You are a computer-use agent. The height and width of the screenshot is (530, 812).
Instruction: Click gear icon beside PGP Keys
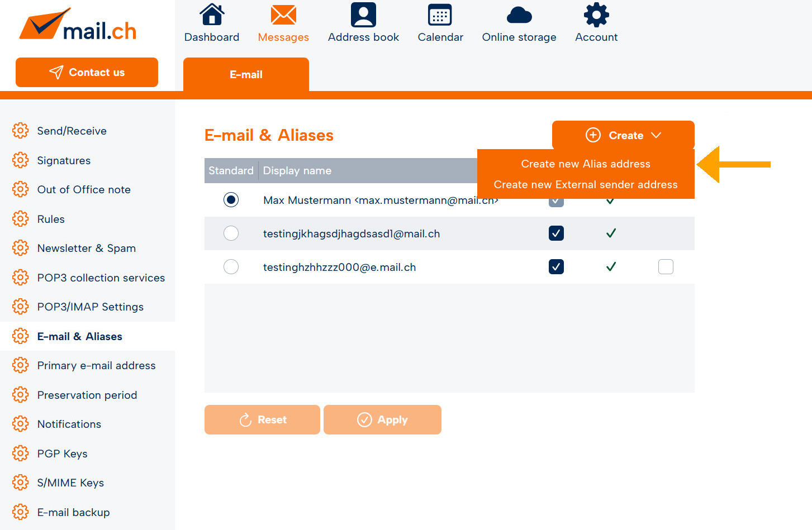click(x=21, y=453)
